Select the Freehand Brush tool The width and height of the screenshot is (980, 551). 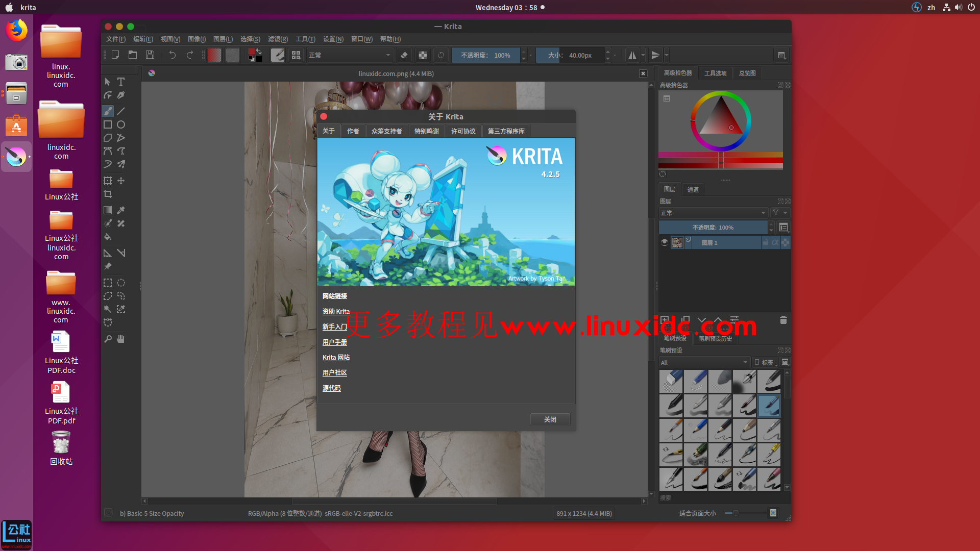108,111
